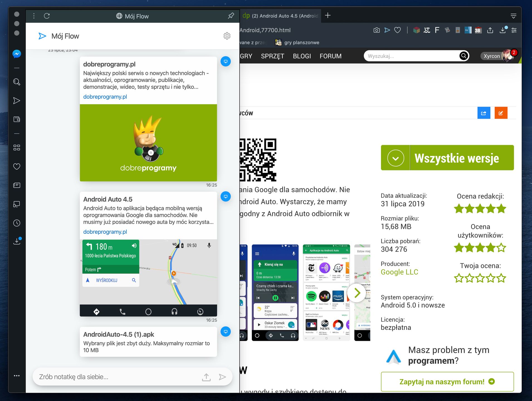532x401 pixels.
Task: Open the GRY menu item
Action: pos(246,56)
